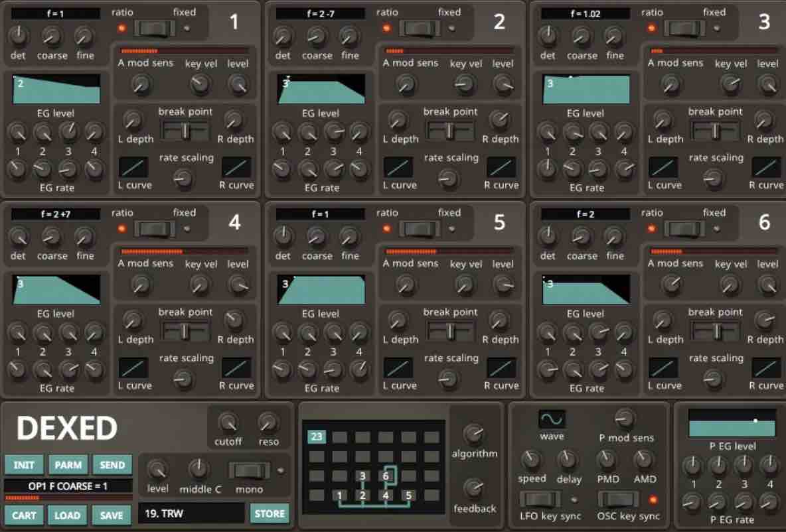Open the CART browser
Image resolution: width=786 pixels, height=532 pixels.
pos(24,515)
